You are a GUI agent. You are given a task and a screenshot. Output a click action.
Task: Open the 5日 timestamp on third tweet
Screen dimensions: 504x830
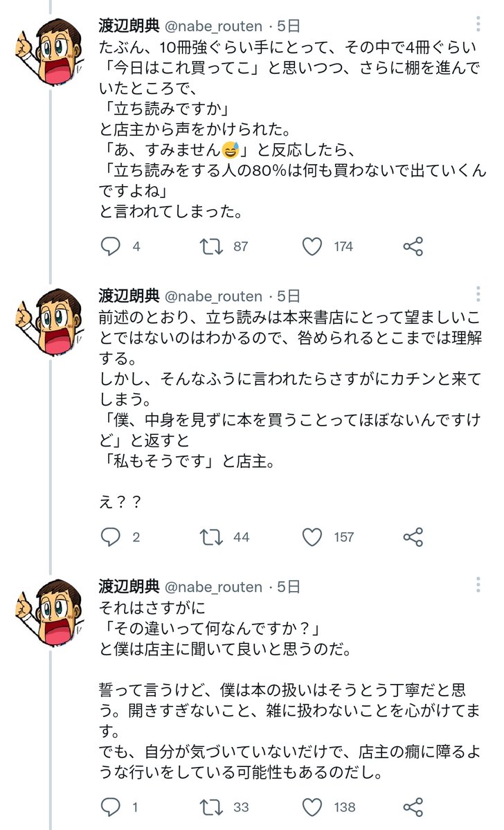pyautogui.click(x=288, y=587)
